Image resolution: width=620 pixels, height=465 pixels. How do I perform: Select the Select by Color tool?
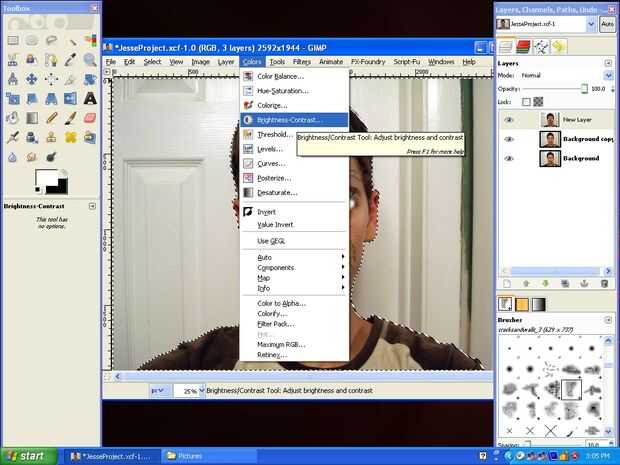coord(90,40)
